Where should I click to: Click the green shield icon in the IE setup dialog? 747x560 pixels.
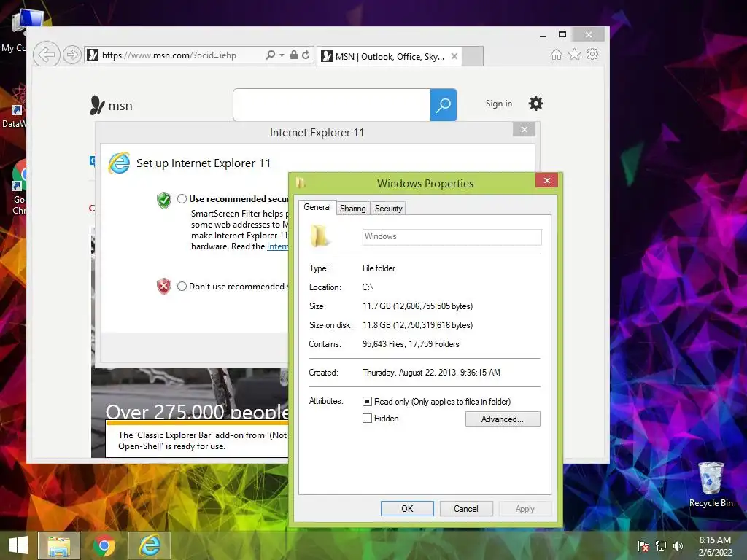click(x=164, y=200)
